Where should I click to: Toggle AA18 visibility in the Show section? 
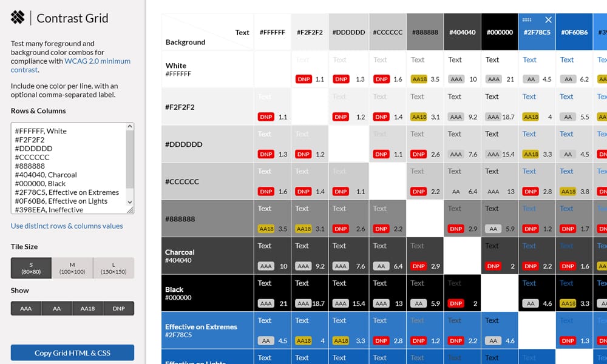pyautogui.click(x=87, y=308)
